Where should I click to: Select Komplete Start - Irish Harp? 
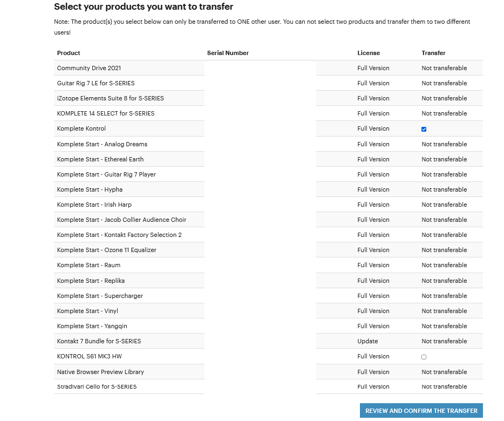point(94,205)
